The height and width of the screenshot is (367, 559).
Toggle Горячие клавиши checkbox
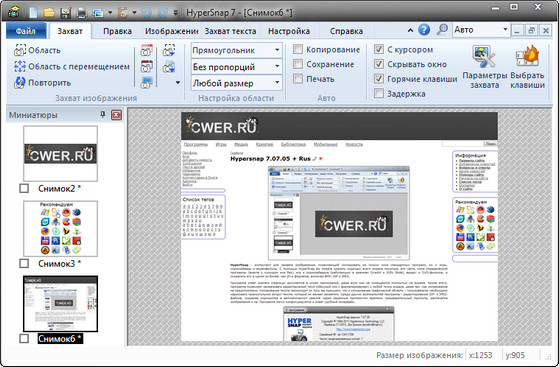[379, 78]
